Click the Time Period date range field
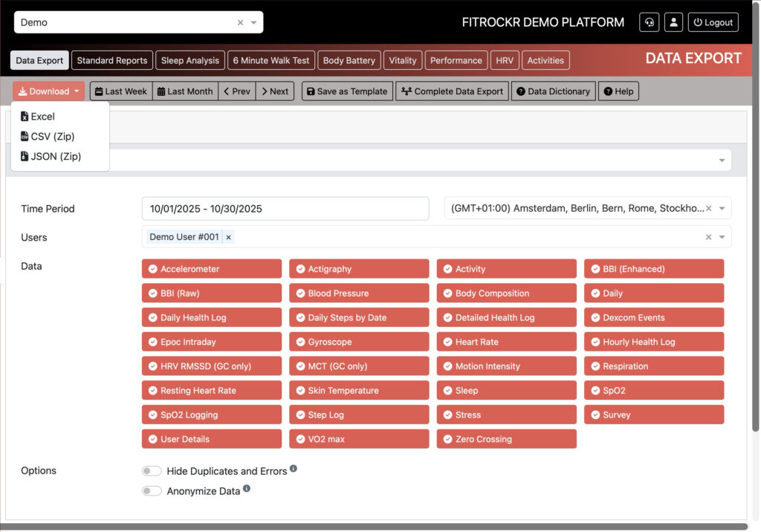The width and height of the screenshot is (761, 532). coord(285,209)
